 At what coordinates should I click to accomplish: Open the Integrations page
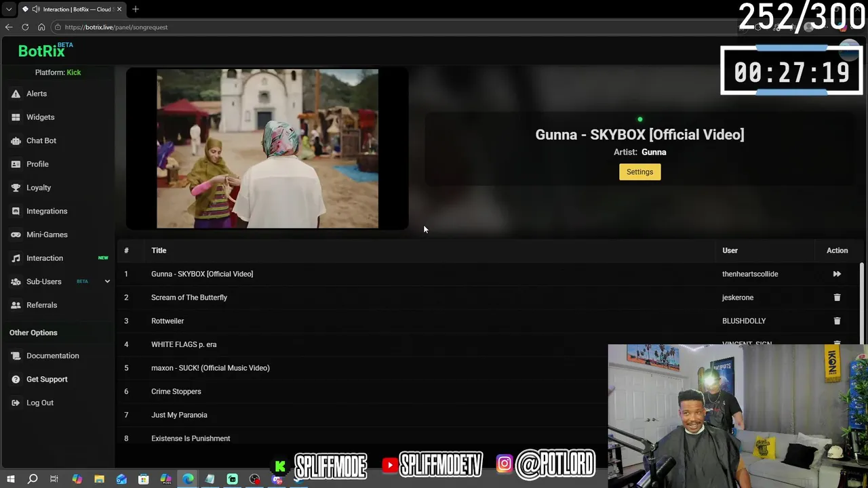click(47, 211)
